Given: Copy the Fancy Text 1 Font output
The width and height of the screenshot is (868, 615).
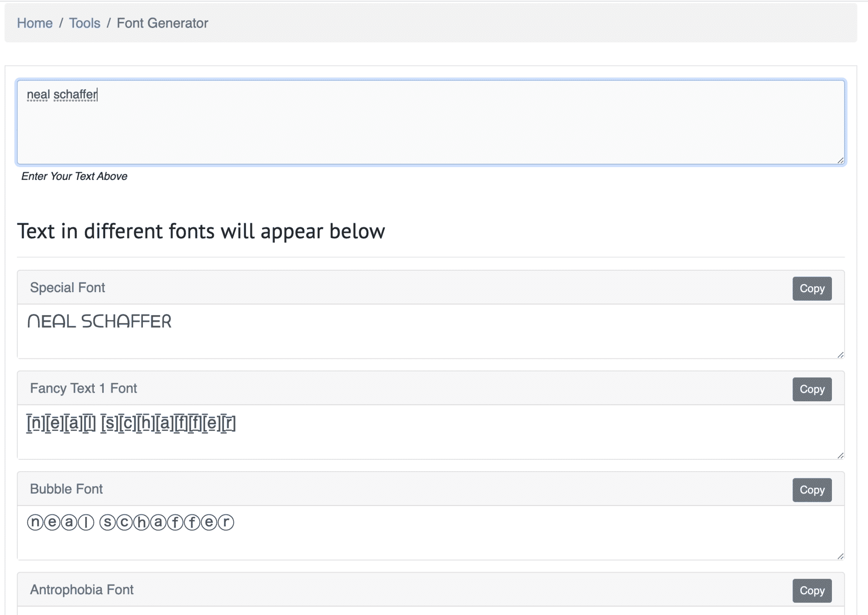Looking at the screenshot, I should coord(811,389).
